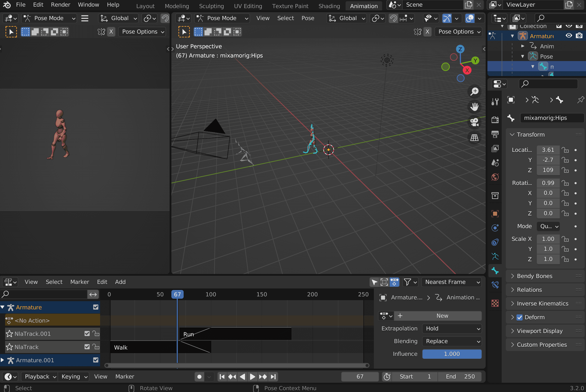Toggle the Deform checkbox
This screenshot has width=586, height=392.
pos(520,317)
